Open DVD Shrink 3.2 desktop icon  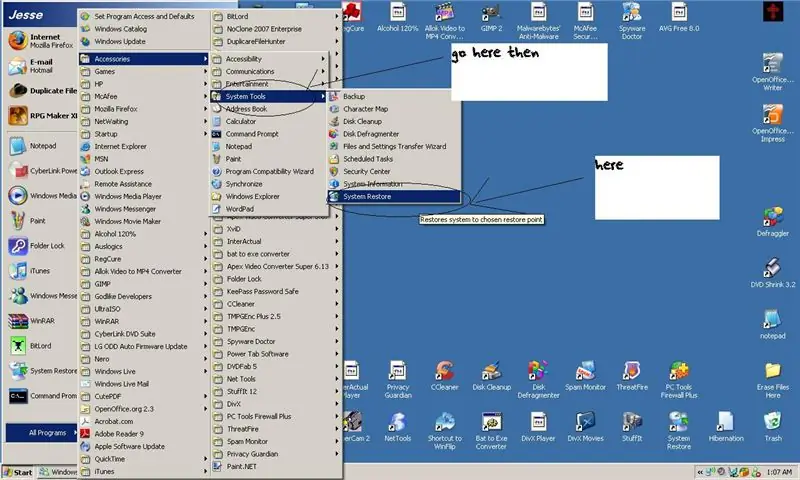point(772,273)
